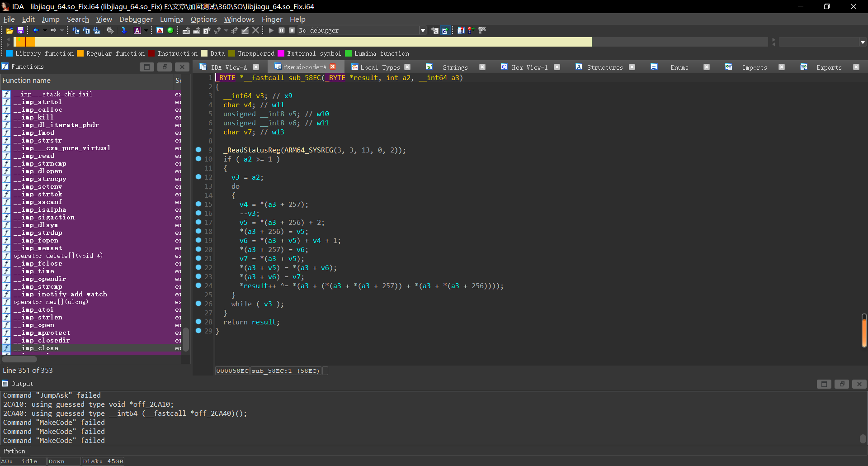This screenshot has height=466, width=868.
Task: Open the Finger menu
Action: tap(272, 19)
